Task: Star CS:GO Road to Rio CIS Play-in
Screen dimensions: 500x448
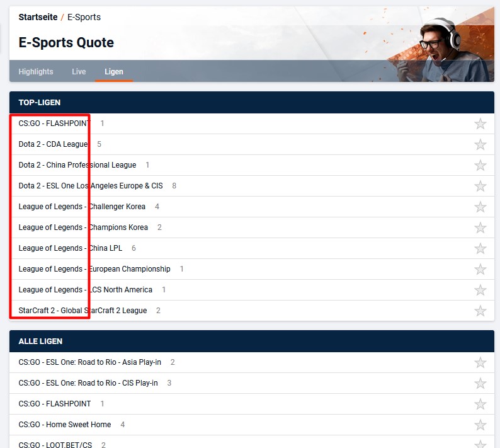Action: pyautogui.click(x=480, y=383)
